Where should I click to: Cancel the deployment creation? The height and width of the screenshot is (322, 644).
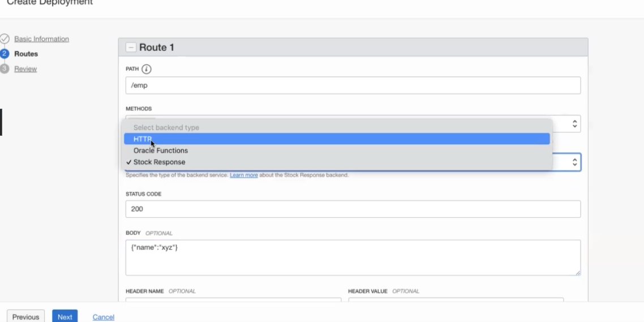103,317
